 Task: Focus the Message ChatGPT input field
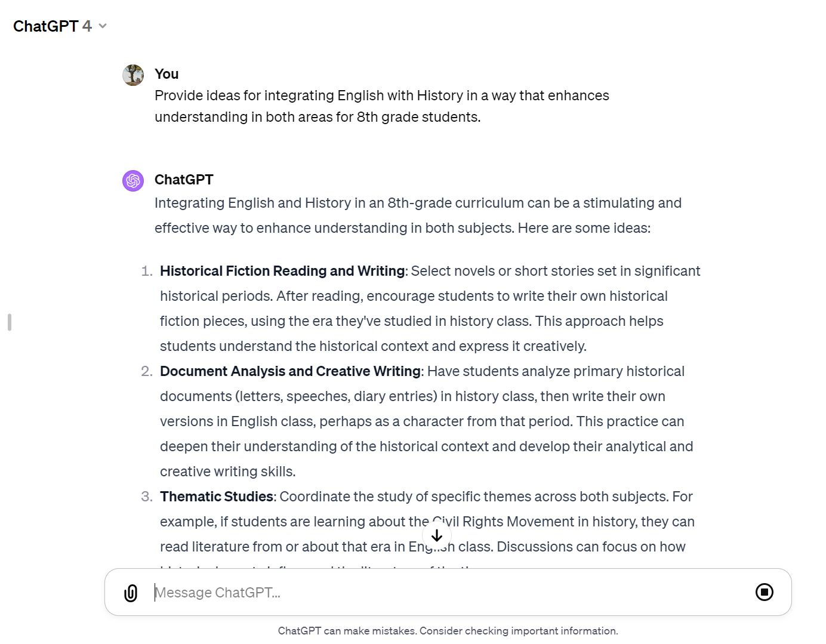pos(442,593)
